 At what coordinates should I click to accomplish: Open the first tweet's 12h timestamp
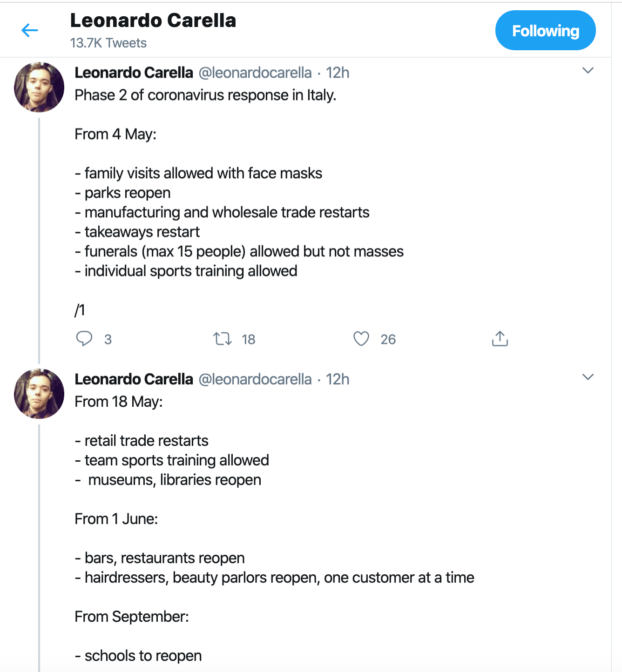(x=338, y=73)
